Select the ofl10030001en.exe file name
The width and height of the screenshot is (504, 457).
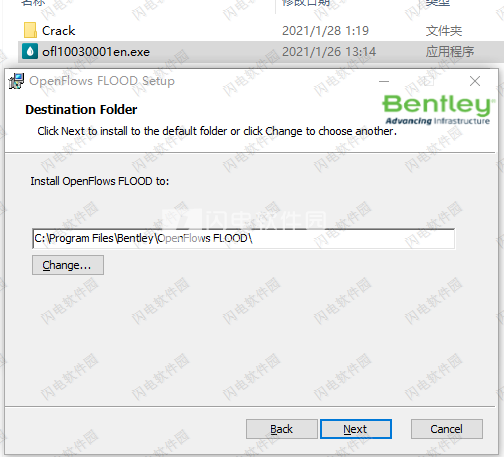[x=96, y=52]
